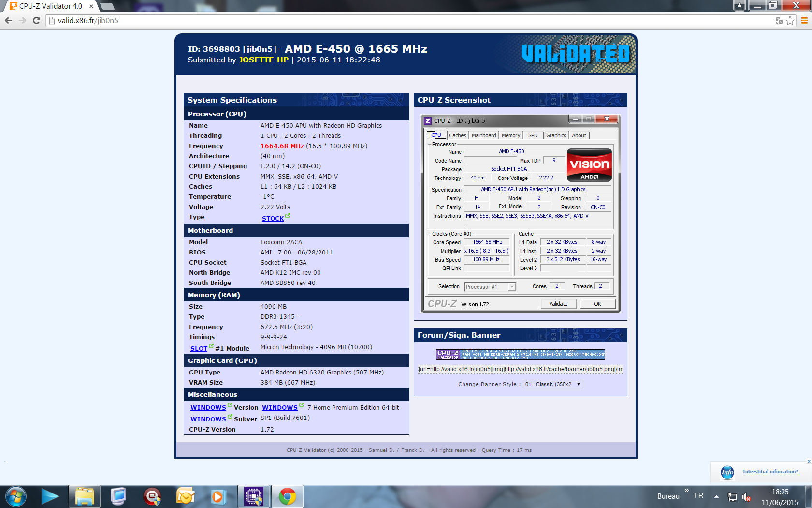Click the WINDOWS link beside Subver label
The height and width of the screenshot is (508, 812).
pyautogui.click(x=208, y=419)
